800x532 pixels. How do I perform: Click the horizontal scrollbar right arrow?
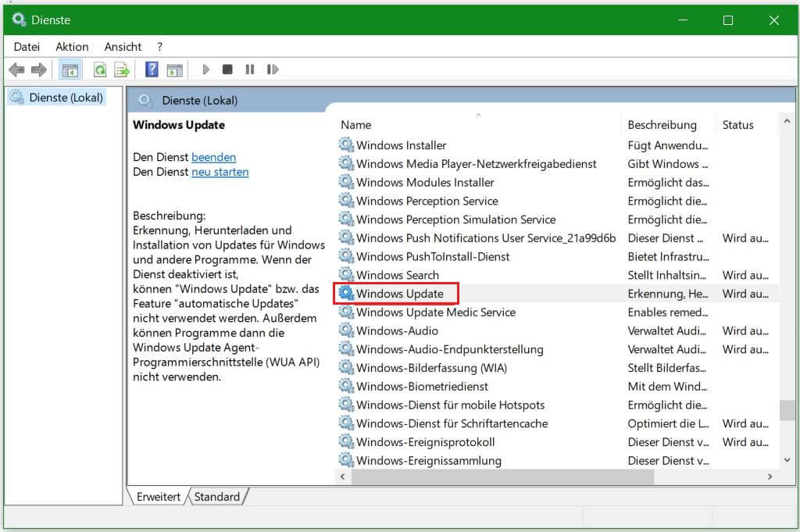click(770, 477)
